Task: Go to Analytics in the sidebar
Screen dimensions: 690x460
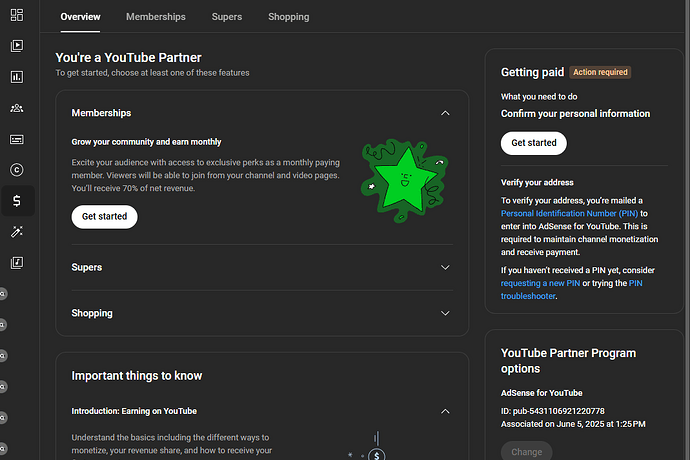Action: [17, 76]
